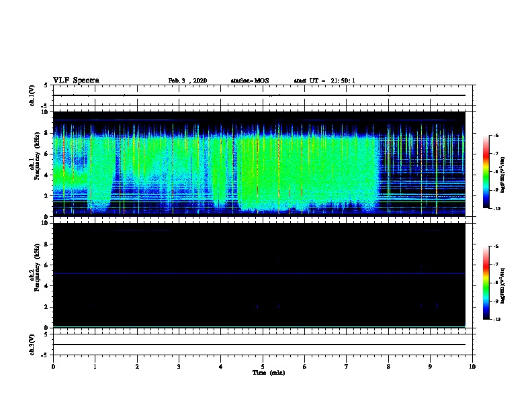Select the "Feb. 3 , 2020" date label
Image resolution: width=532 pixels, height=411 pixels.
(x=187, y=81)
